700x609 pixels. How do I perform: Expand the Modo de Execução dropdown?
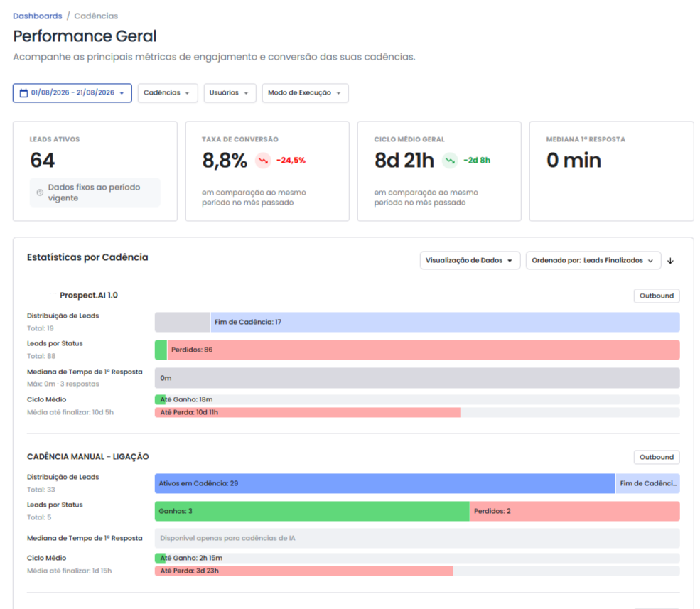coord(306,93)
